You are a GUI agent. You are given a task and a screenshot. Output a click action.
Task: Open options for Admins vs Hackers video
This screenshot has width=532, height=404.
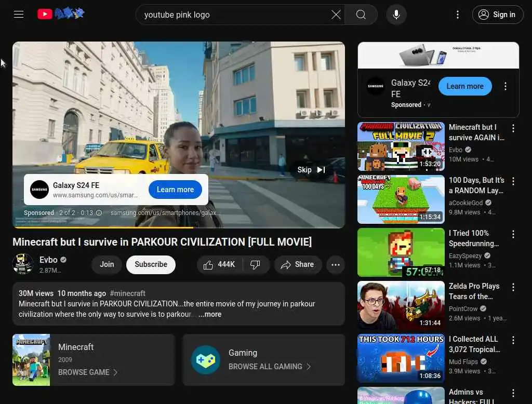pos(513,393)
